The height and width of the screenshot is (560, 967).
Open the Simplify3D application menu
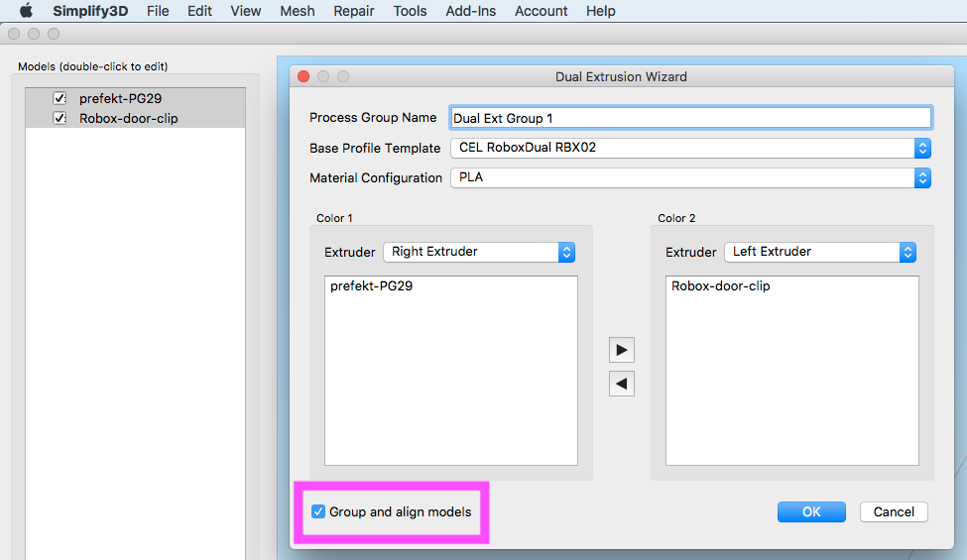pos(90,11)
